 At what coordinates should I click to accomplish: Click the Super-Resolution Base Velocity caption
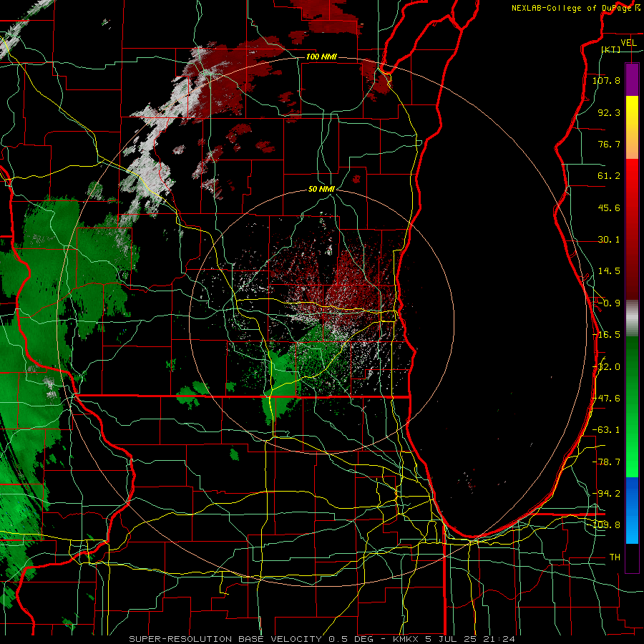(321, 639)
